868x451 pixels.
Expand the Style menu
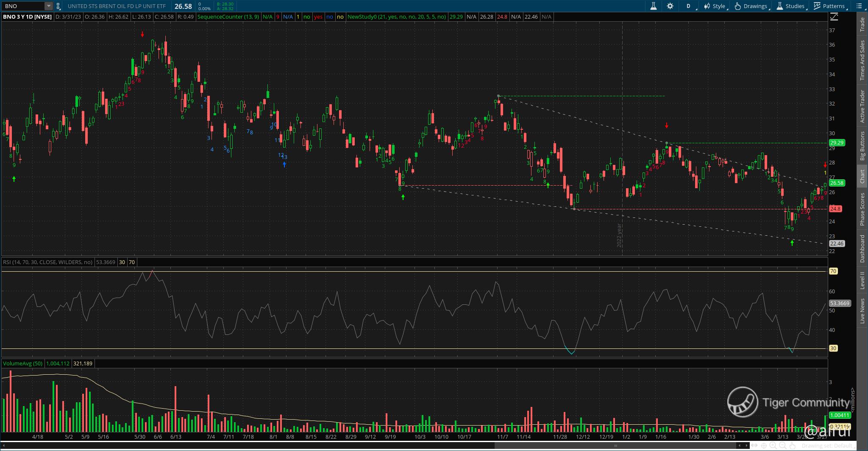(x=715, y=6)
